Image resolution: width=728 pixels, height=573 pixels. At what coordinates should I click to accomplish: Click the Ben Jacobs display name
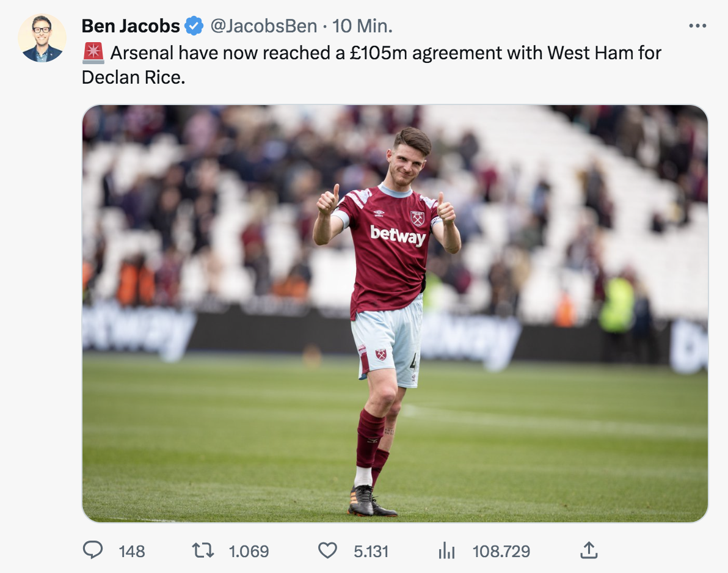131,26
